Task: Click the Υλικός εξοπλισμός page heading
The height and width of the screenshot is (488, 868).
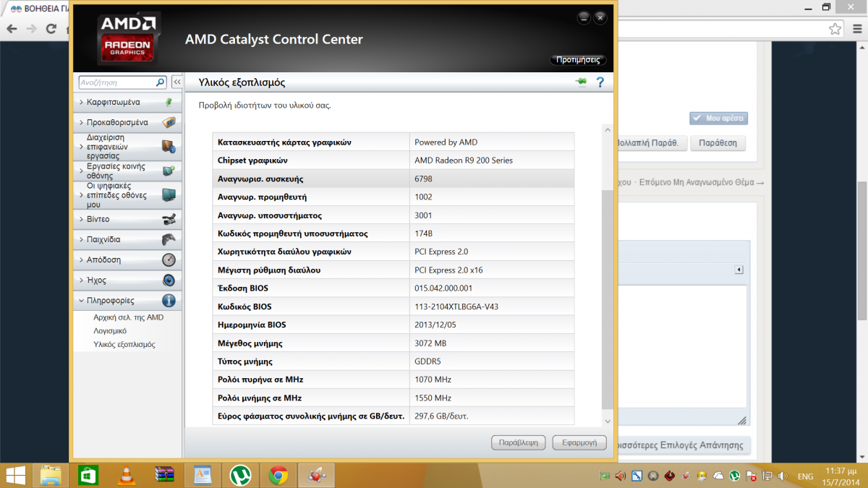Action: 242,82
